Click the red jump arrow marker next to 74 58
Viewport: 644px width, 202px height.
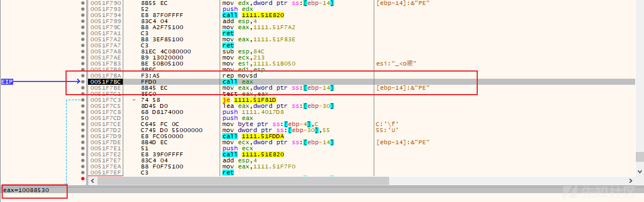coord(134,100)
